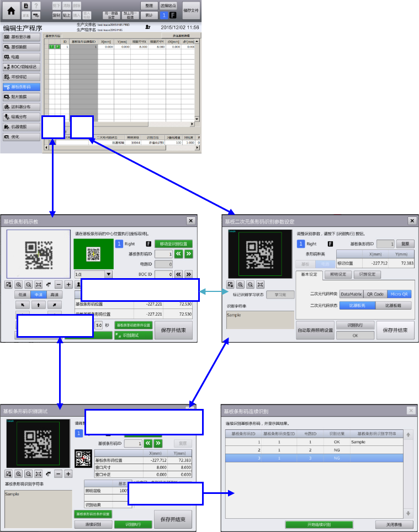
Task: Click the 移动至识别位置 button
Action: pos(173,244)
